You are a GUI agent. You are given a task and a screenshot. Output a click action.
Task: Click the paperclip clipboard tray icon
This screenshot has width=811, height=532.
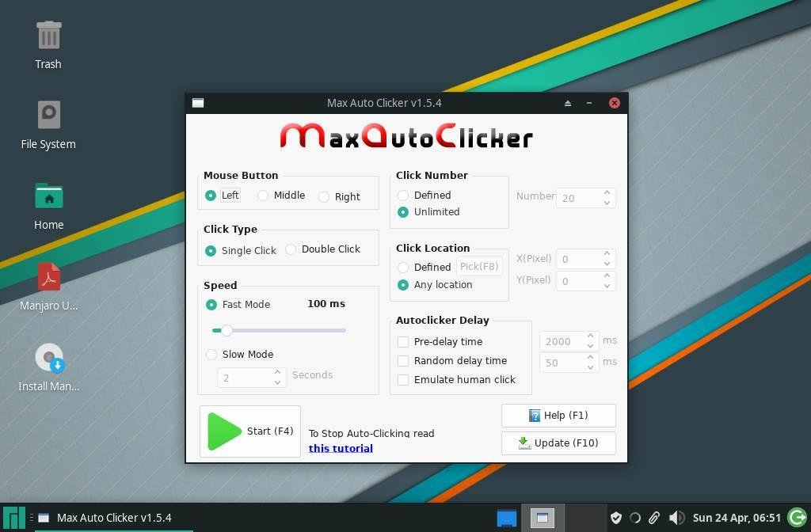point(654,518)
